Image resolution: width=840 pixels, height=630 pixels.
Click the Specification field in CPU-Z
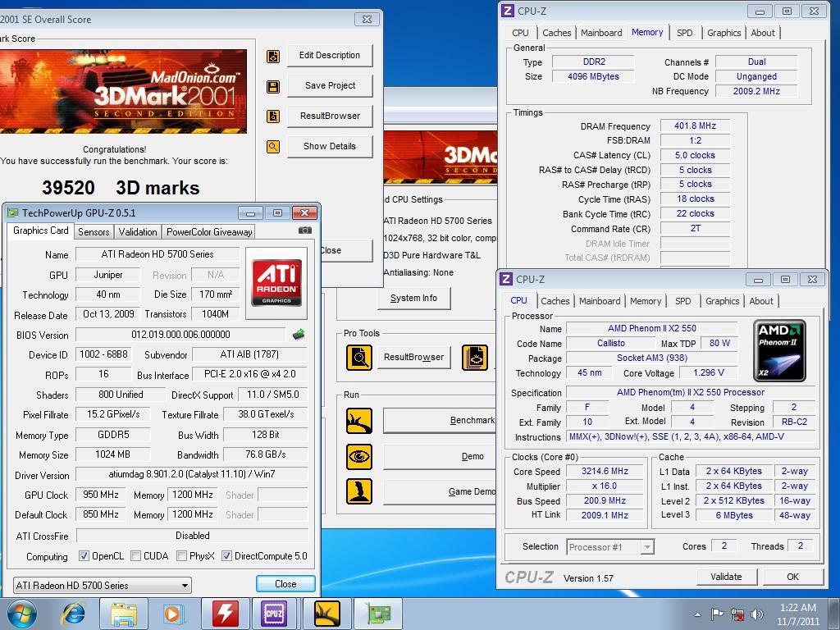pyautogui.click(x=691, y=393)
